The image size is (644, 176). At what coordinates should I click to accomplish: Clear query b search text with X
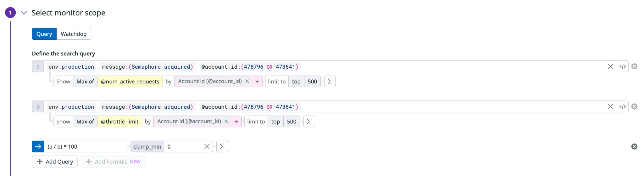click(610, 106)
